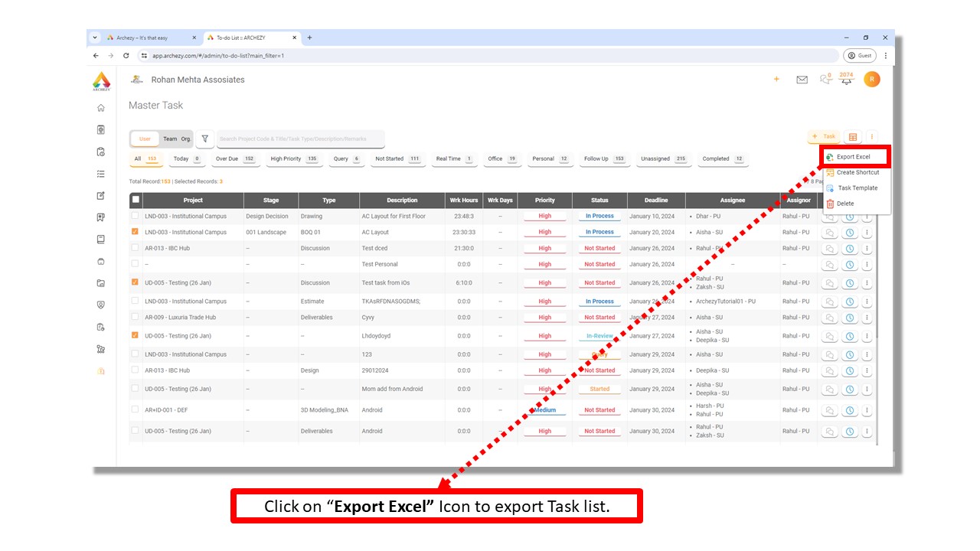
Task: Toggle the select-all checkbox in the table header
Action: [136, 200]
